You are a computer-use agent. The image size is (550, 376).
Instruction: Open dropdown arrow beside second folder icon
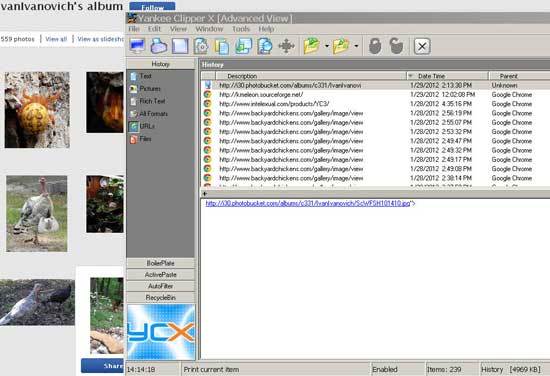(x=356, y=46)
